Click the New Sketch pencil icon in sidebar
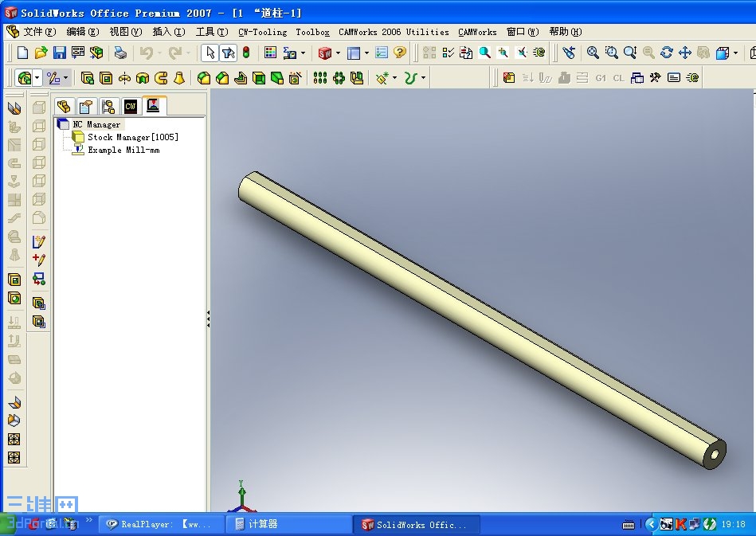Screen dimensions: 756x536 [39, 241]
